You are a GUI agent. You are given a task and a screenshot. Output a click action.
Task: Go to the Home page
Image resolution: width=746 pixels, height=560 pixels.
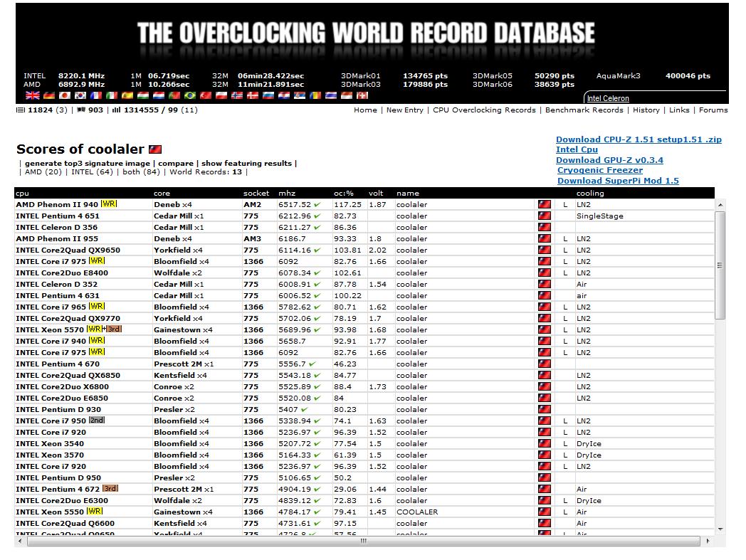coord(365,110)
